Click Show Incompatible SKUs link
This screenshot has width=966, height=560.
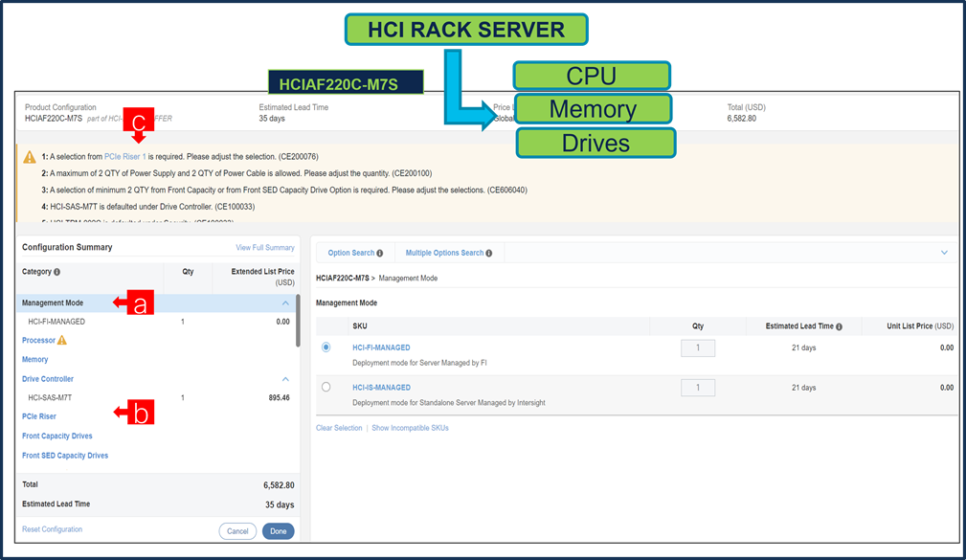pos(411,428)
